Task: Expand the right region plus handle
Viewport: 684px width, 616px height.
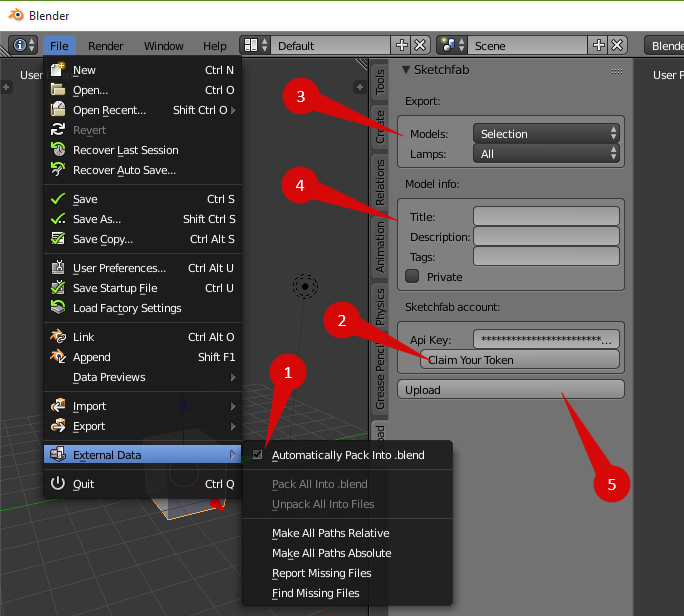Action: click(x=359, y=87)
